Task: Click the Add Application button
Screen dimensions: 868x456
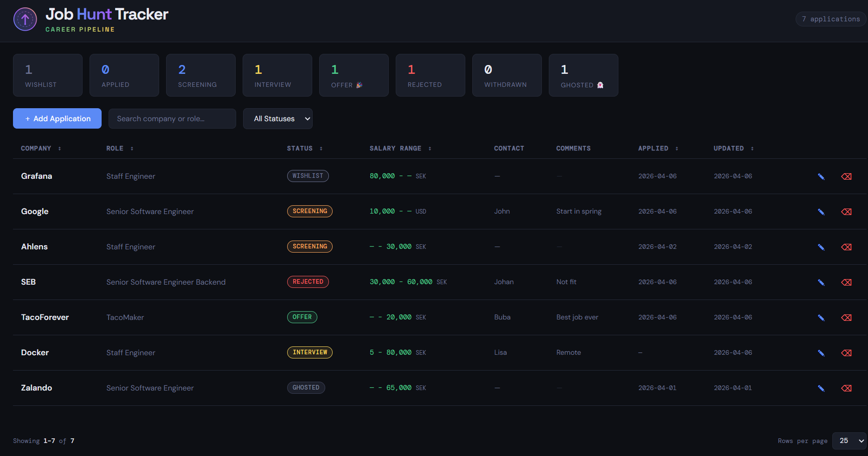Action: click(x=57, y=118)
